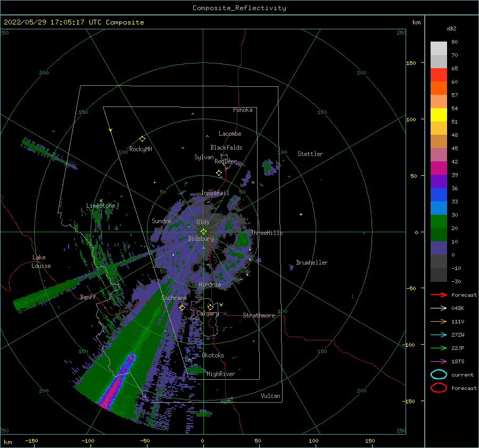Pick the bright yellow 54 dBZ swatch

pyautogui.click(x=439, y=115)
